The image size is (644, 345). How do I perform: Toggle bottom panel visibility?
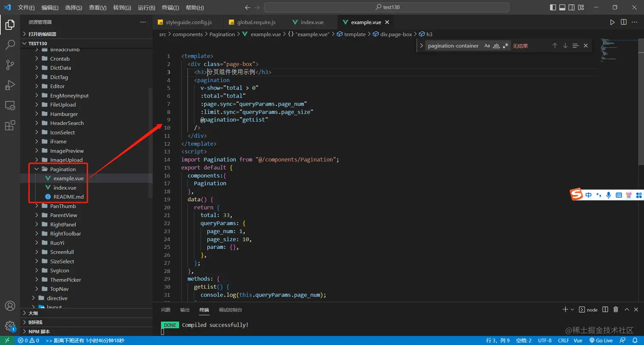point(562,7)
